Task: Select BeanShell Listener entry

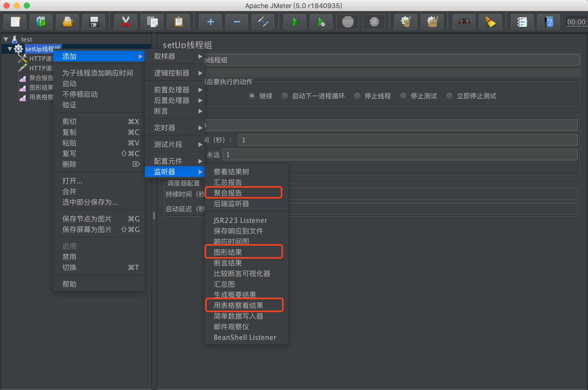Action: pos(246,337)
